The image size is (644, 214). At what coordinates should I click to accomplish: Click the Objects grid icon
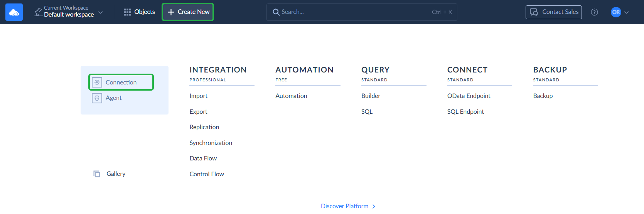pos(127,12)
